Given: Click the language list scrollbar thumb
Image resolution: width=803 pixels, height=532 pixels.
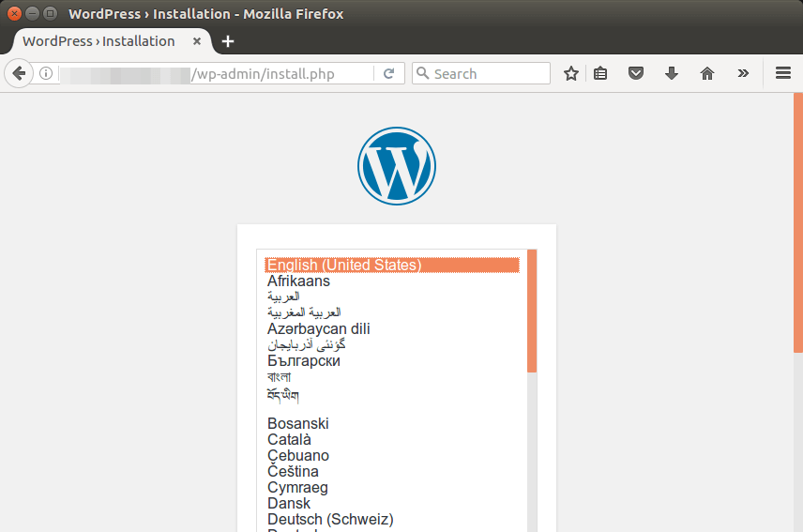Looking at the screenshot, I should [532, 310].
